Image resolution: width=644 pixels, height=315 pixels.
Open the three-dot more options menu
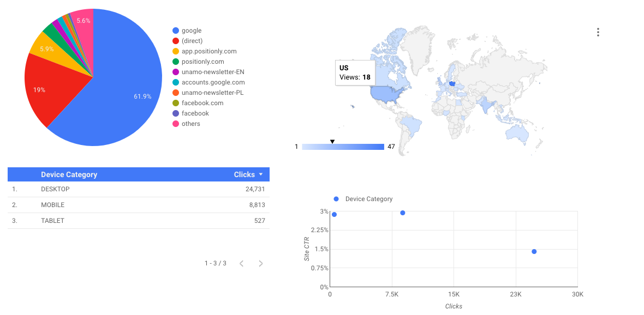click(598, 32)
